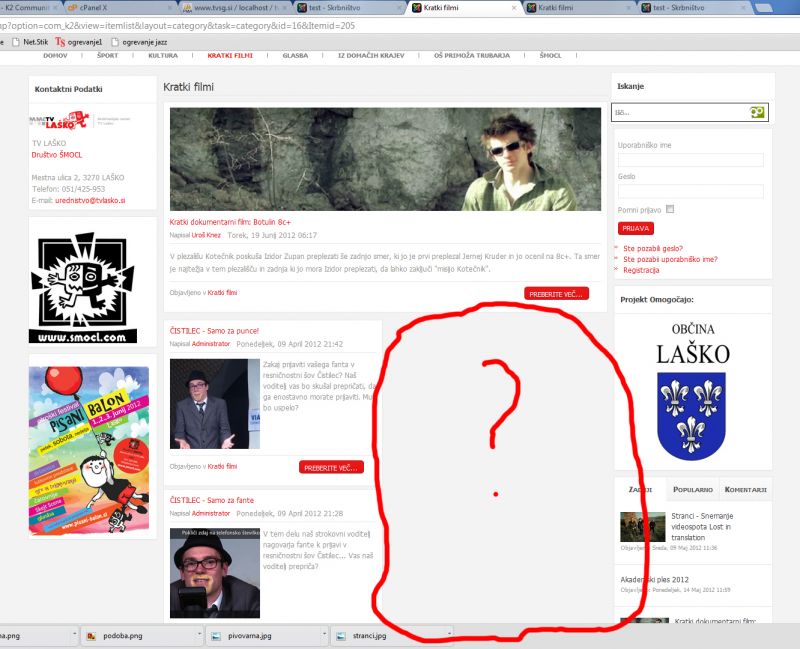Screen dimensions: 800x649
Task: Expand the pivovarna.jpg download options arrow
Action: (x=324, y=634)
